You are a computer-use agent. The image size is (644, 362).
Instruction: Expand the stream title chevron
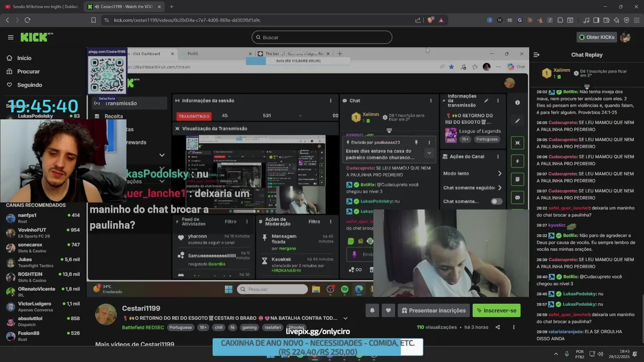(x=345, y=318)
